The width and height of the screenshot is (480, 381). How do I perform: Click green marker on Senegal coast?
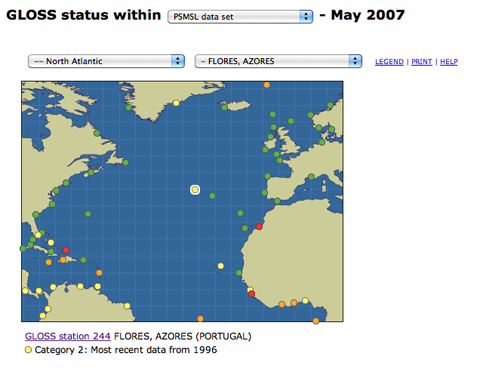239,273
